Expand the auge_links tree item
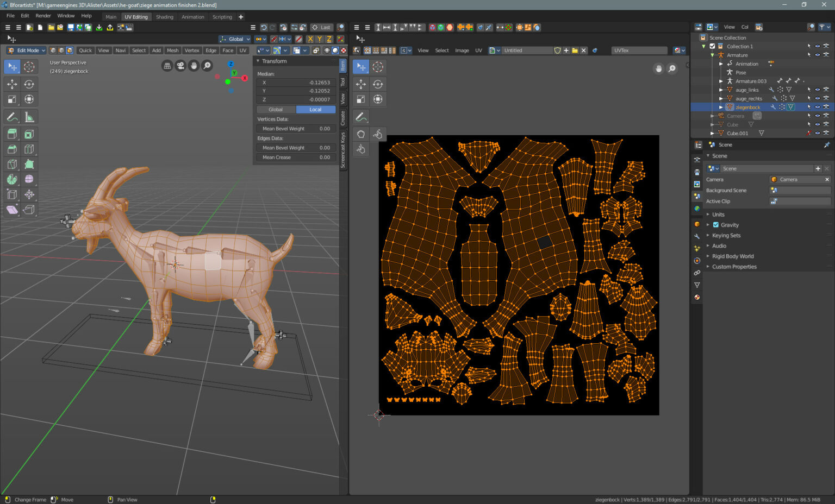835x504 pixels. point(721,90)
